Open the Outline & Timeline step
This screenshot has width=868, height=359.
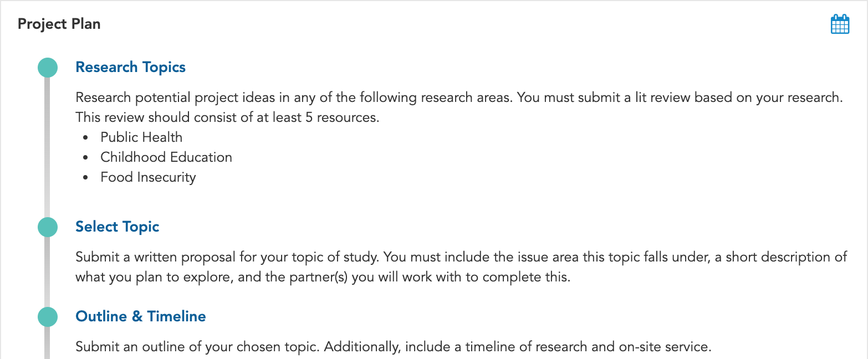pyautogui.click(x=141, y=316)
